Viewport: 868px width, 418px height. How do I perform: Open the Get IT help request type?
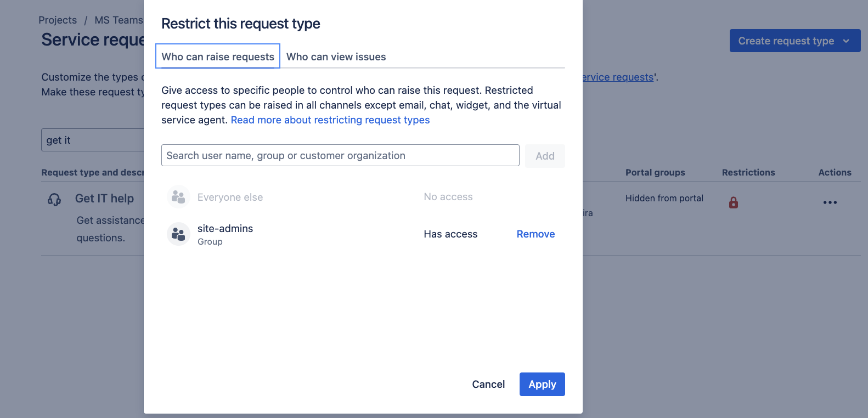point(104,199)
